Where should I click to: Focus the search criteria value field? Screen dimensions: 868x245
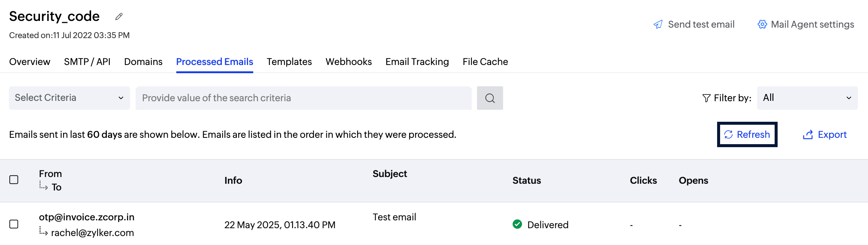click(x=303, y=98)
